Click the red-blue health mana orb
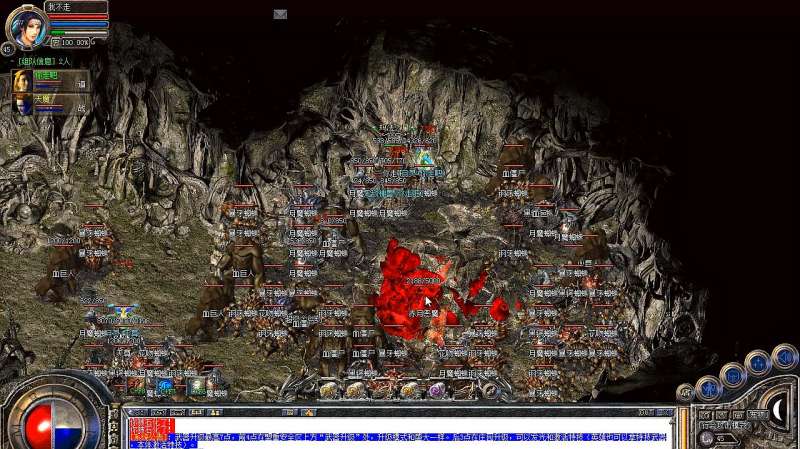The width and height of the screenshot is (800, 449). [x=54, y=427]
